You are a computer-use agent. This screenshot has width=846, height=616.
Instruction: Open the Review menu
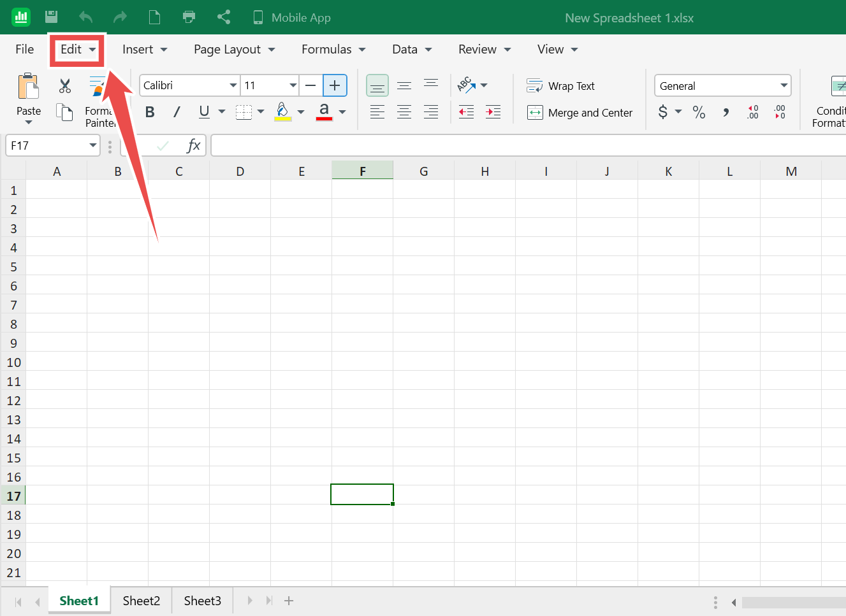(x=485, y=49)
